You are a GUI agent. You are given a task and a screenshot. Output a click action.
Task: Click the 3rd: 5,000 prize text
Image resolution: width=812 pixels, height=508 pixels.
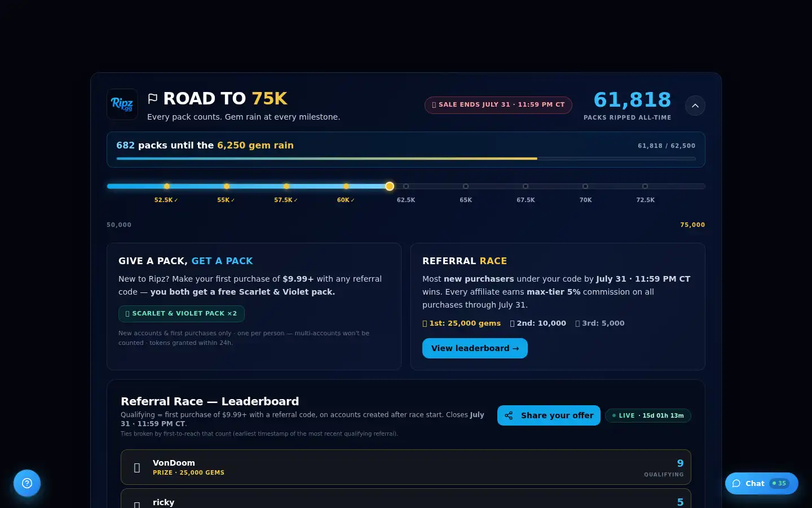(600, 323)
